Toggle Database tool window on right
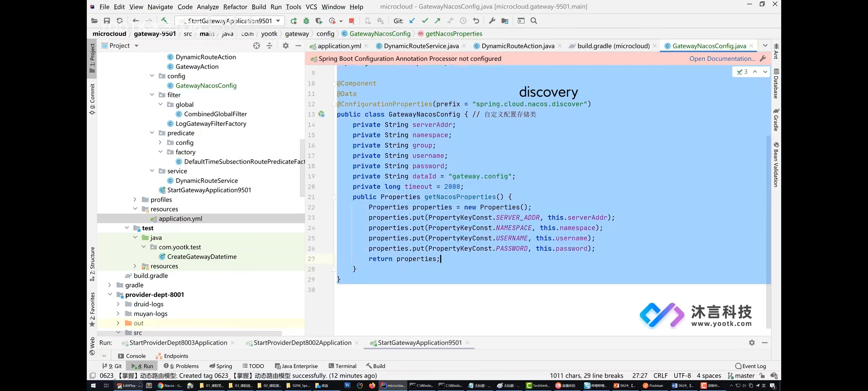The width and height of the screenshot is (868, 391). tap(776, 83)
